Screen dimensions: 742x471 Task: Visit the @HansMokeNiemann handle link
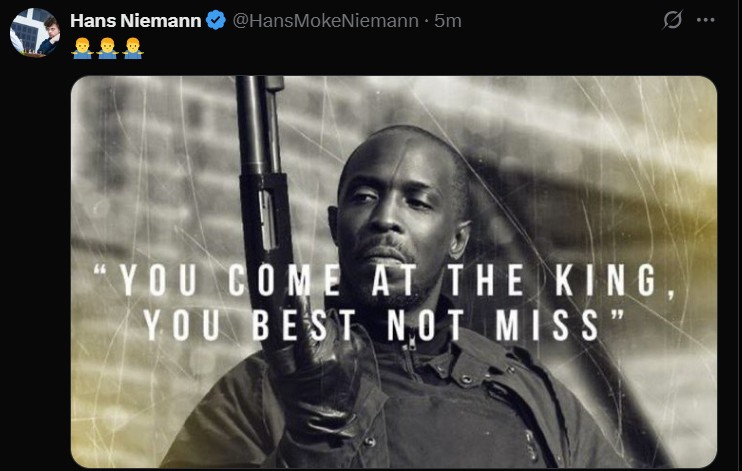coord(326,21)
